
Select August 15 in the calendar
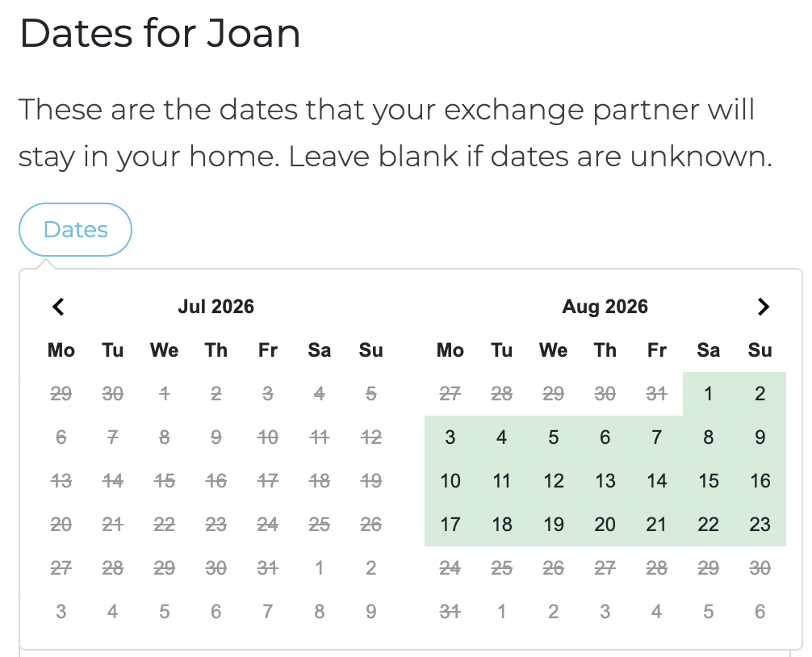click(x=709, y=480)
